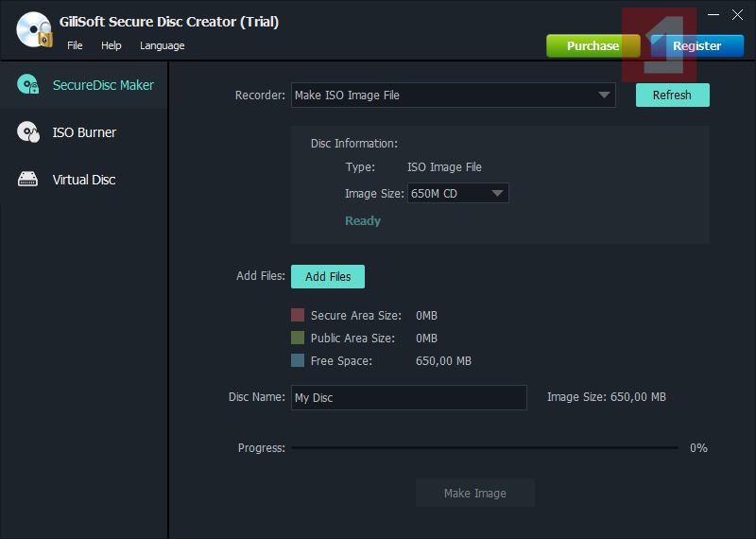Minimize the GiliSoft window

tap(713, 15)
